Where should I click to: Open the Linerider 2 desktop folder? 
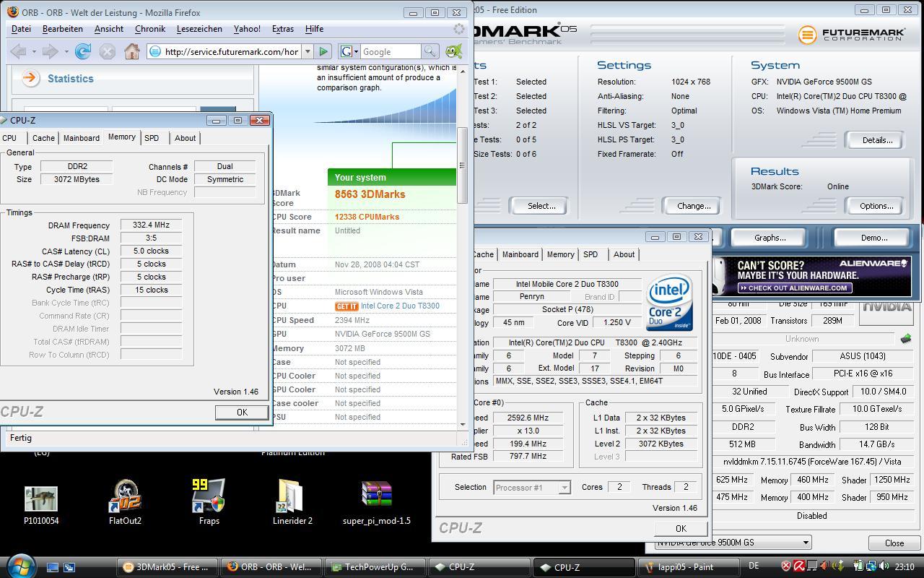[292, 501]
